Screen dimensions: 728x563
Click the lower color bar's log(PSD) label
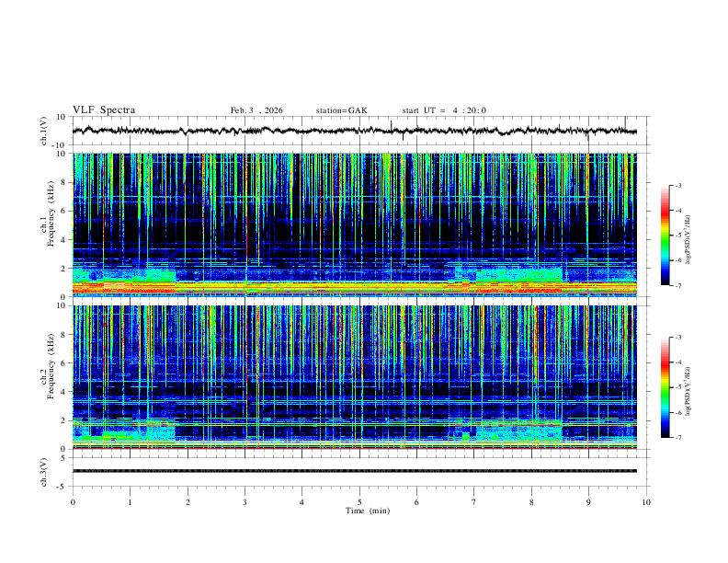coord(688,391)
